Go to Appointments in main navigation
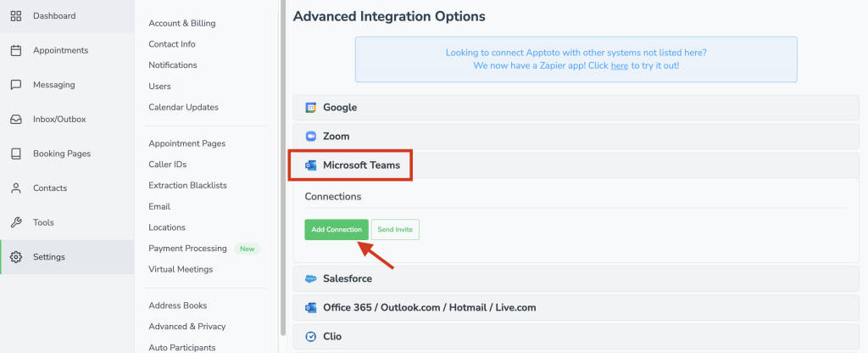 pyautogui.click(x=67, y=50)
